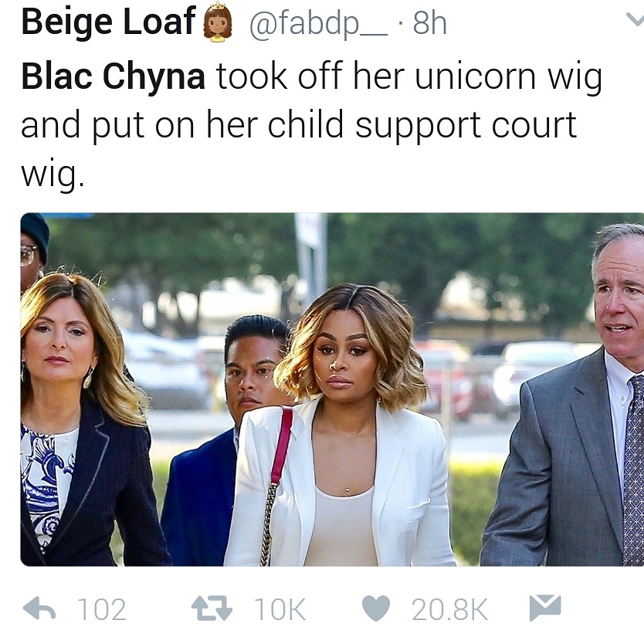
Task: Tap the 10K retweet count
Action: [x=280, y=609]
